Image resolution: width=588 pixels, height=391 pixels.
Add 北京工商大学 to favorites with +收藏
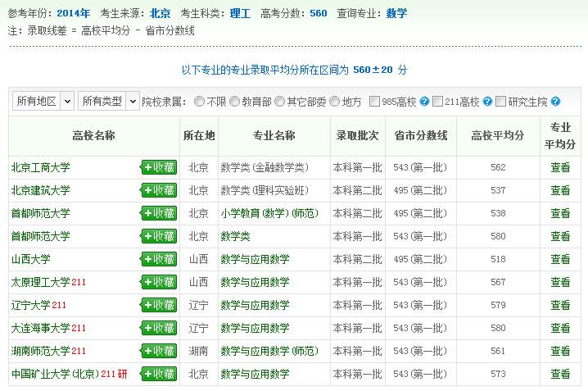click(x=159, y=167)
